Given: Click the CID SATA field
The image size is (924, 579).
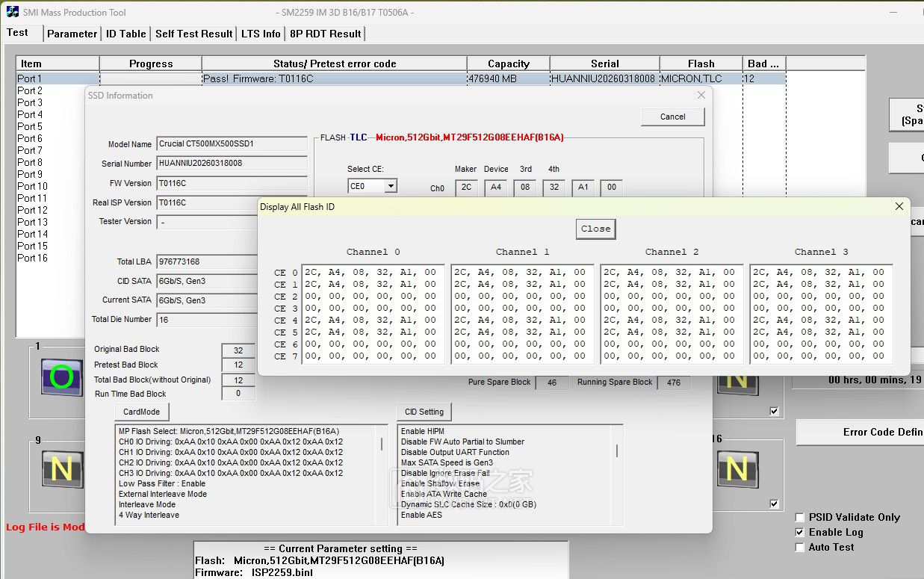Looking at the screenshot, I should (207, 282).
